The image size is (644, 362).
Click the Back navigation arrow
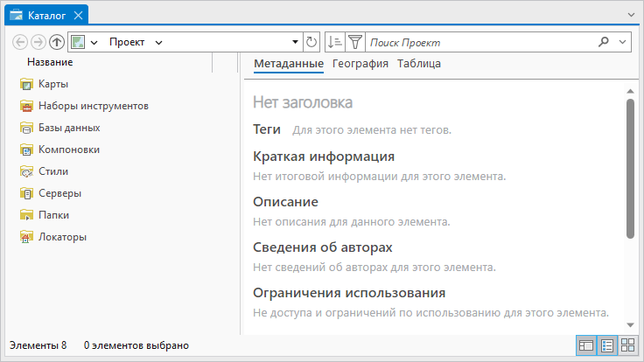21,42
